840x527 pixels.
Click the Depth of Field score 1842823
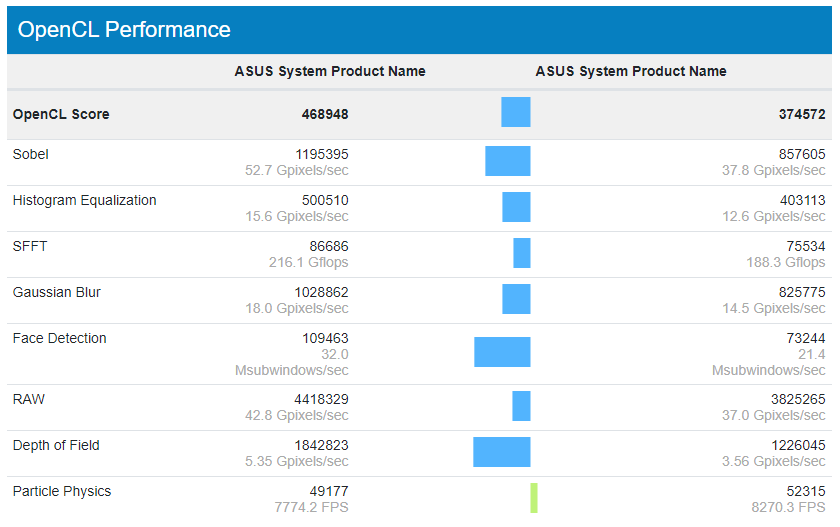[321, 445]
